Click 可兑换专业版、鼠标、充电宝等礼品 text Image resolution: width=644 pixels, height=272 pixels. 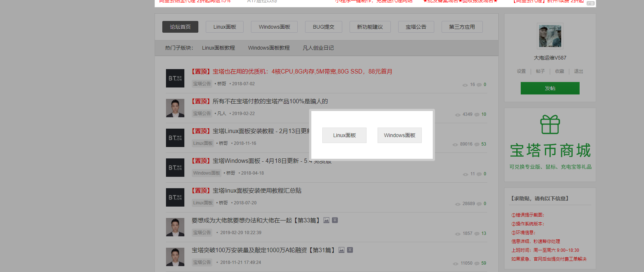tap(550, 167)
